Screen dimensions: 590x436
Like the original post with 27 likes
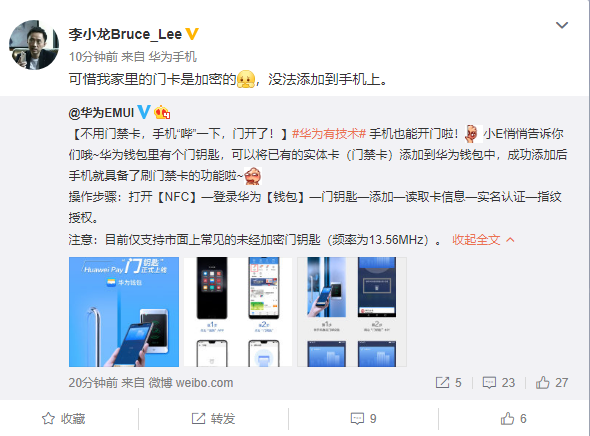pyautogui.click(x=552, y=383)
